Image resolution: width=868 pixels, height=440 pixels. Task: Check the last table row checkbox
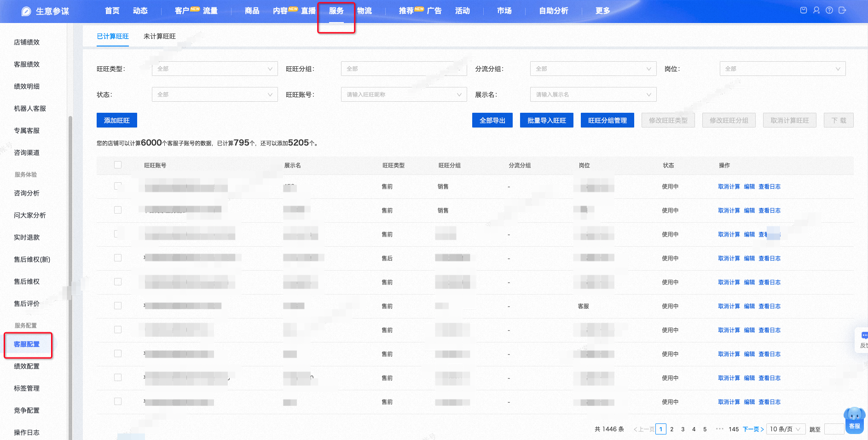click(118, 401)
